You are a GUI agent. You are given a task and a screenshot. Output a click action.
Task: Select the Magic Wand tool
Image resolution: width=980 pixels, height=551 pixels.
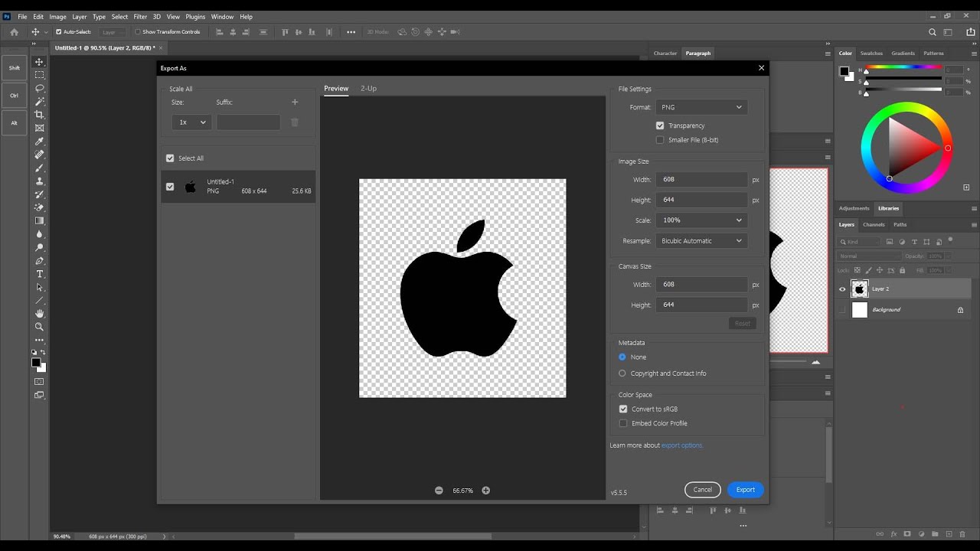40,101
